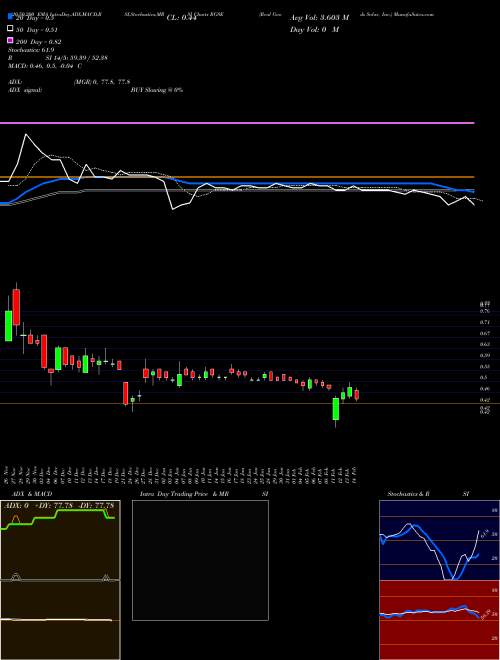Screen dimensions: 500x660
Task: Click the lowest green candlestick near chart end
Action: [336, 409]
